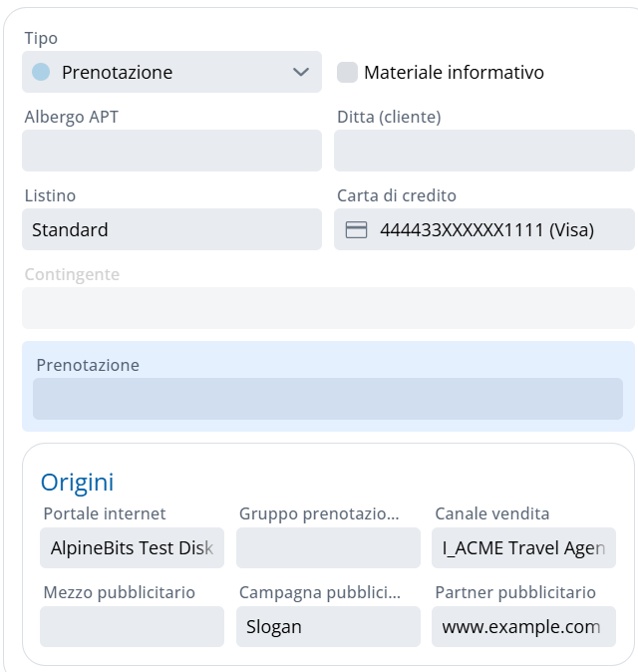Click the Gruppo prenotazione field
The height and width of the screenshot is (672, 638).
328,547
